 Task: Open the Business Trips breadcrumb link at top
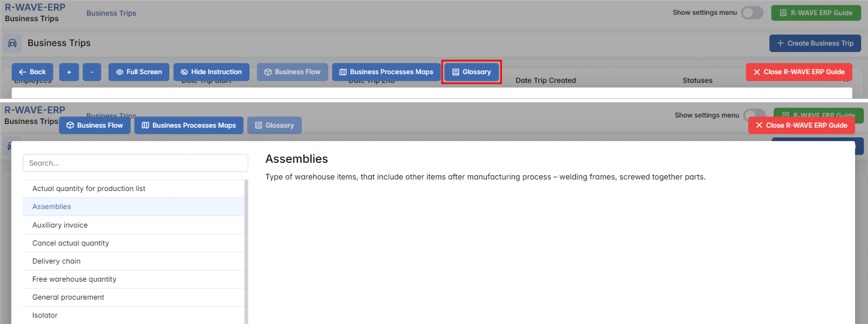(111, 14)
